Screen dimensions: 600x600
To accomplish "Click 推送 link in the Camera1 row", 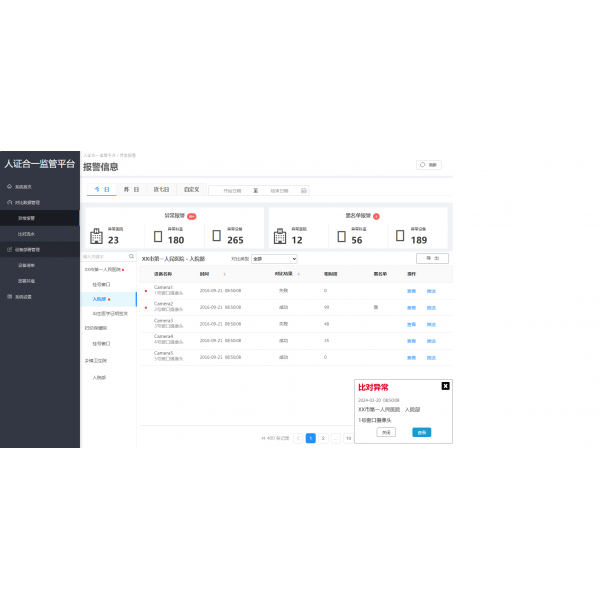I will coord(431,291).
